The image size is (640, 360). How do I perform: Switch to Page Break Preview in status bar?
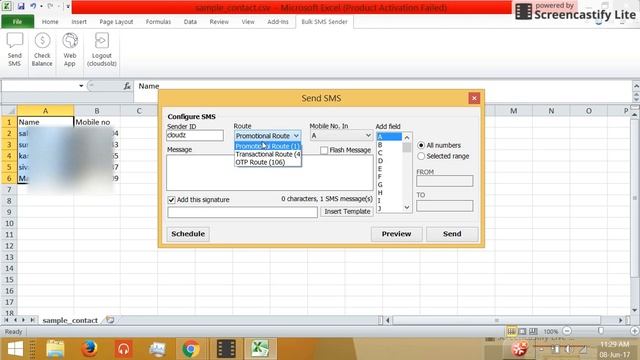coord(533,331)
